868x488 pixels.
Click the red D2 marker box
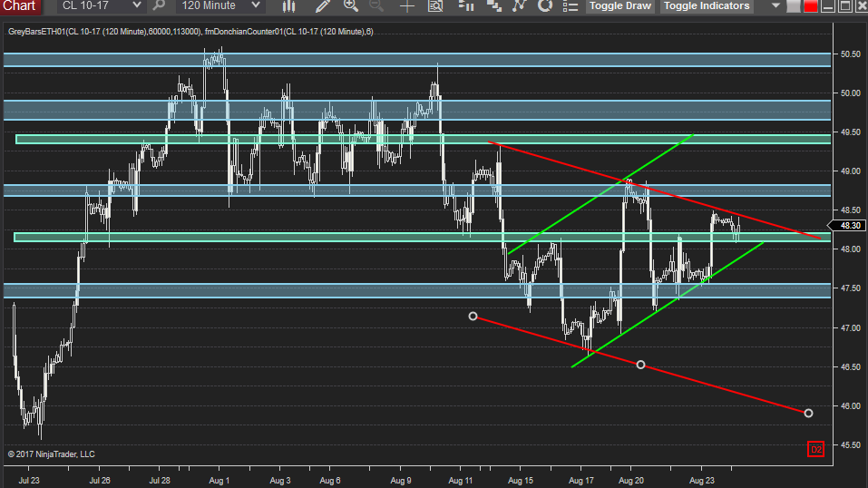pos(816,449)
